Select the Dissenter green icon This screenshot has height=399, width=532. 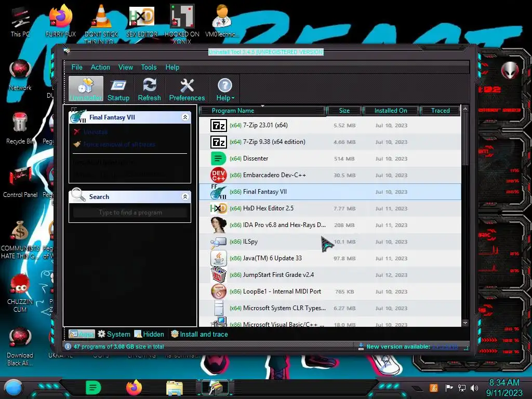219,158
